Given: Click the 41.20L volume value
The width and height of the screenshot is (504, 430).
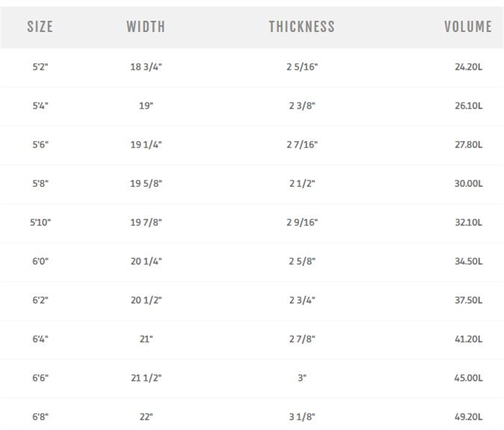Looking at the screenshot, I should pos(468,339).
